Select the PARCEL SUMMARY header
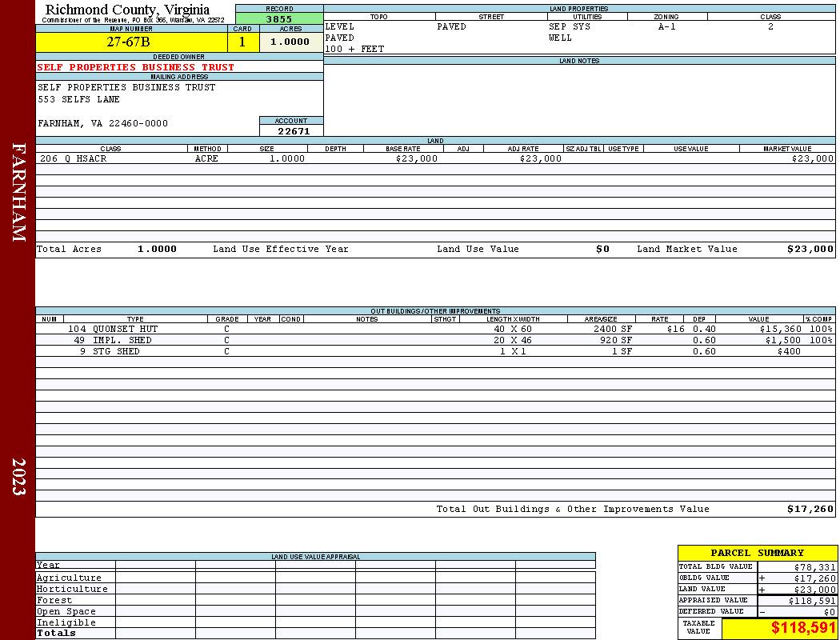 point(757,553)
